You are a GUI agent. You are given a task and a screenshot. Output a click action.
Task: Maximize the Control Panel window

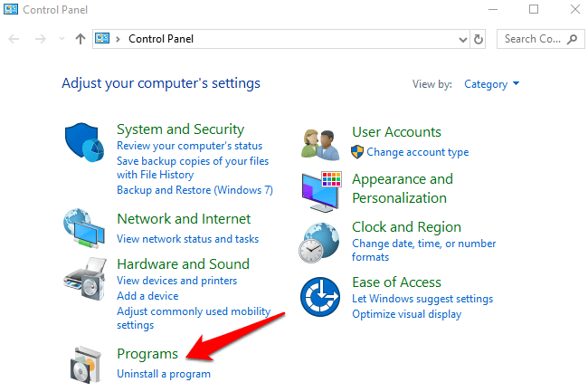click(534, 9)
